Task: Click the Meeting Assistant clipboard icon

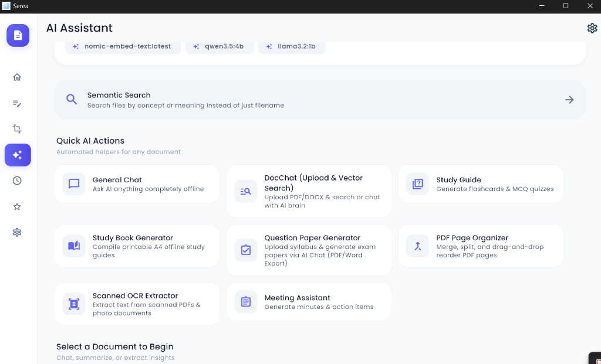Action: 246,302
